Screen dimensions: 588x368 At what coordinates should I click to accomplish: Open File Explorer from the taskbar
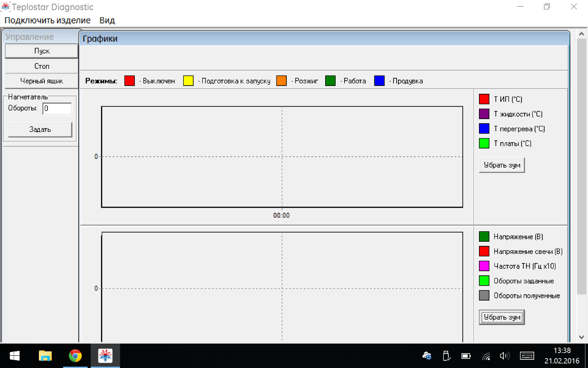pos(45,356)
